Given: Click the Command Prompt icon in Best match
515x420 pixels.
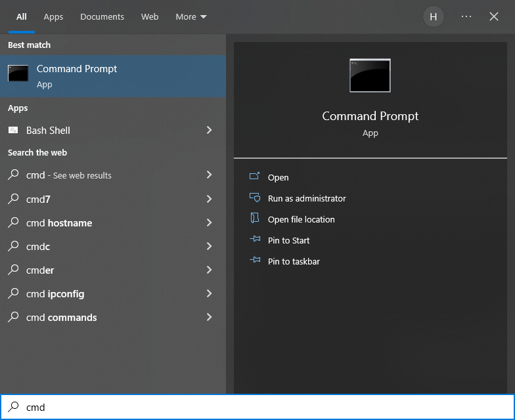Looking at the screenshot, I should point(18,73).
